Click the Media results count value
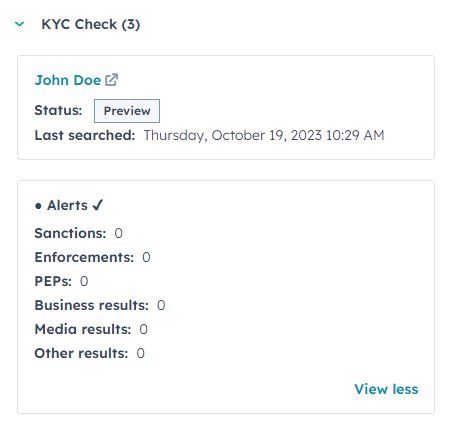Image resolution: width=453 pixels, height=424 pixels. pyautogui.click(x=143, y=329)
